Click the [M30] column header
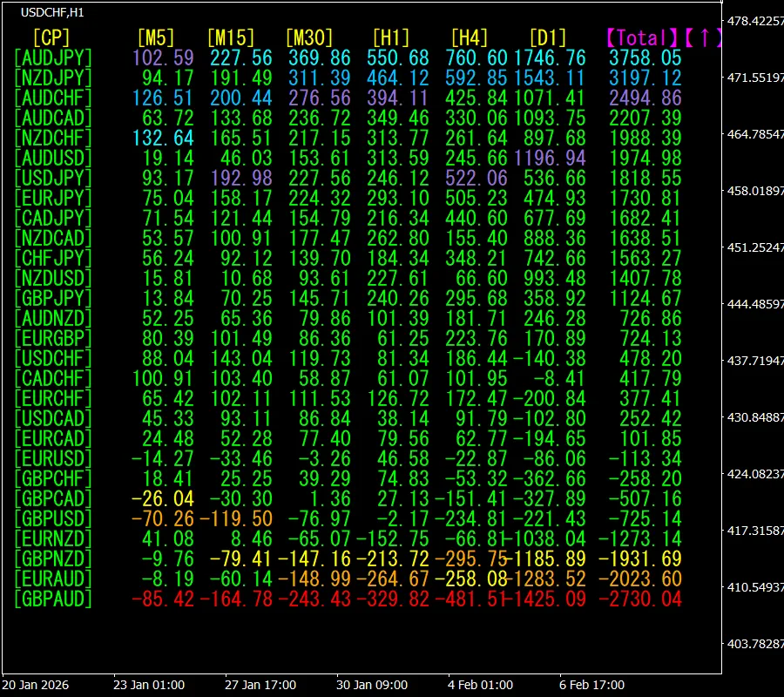Screen dimensions: 784x697 tap(308, 37)
